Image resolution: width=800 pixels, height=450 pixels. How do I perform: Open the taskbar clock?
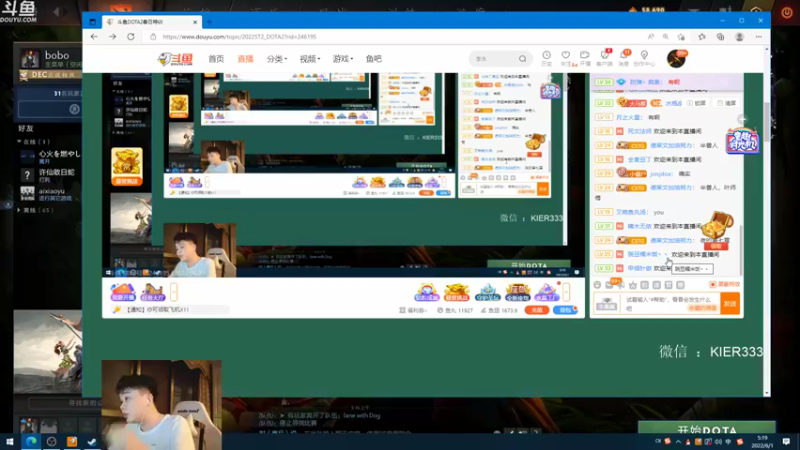click(x=762, y=441)
